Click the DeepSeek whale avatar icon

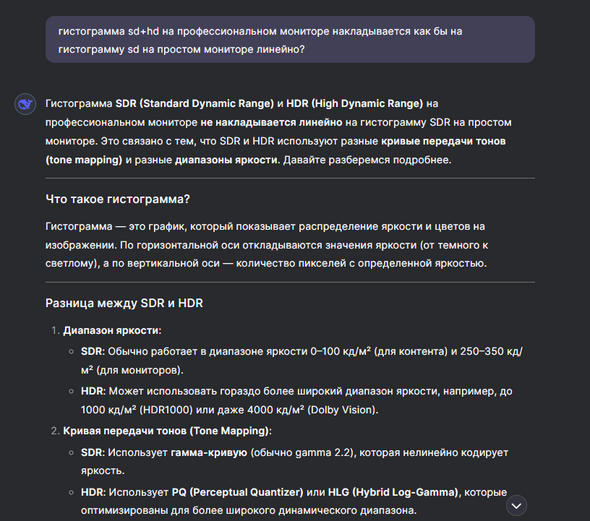25,104
